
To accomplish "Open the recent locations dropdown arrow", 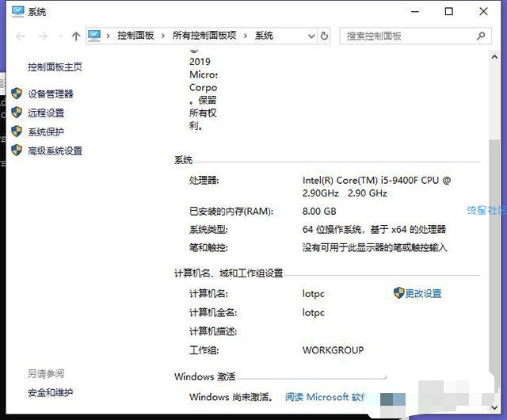I will click(x=60, y=36).
